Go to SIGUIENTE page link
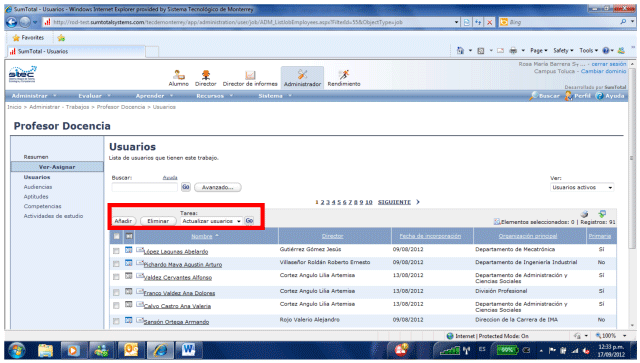Image resolution: width=640 pixels, height=363 pixels. [394, 202]
